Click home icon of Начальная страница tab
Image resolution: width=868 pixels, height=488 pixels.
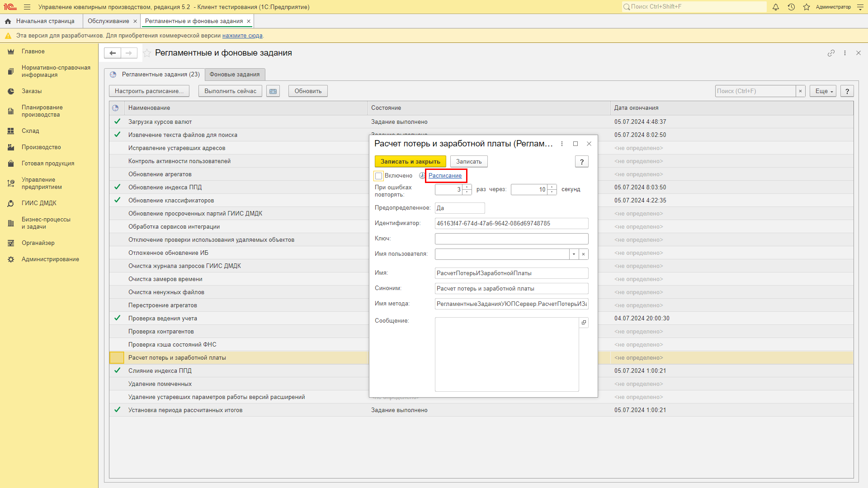[8, 21]
